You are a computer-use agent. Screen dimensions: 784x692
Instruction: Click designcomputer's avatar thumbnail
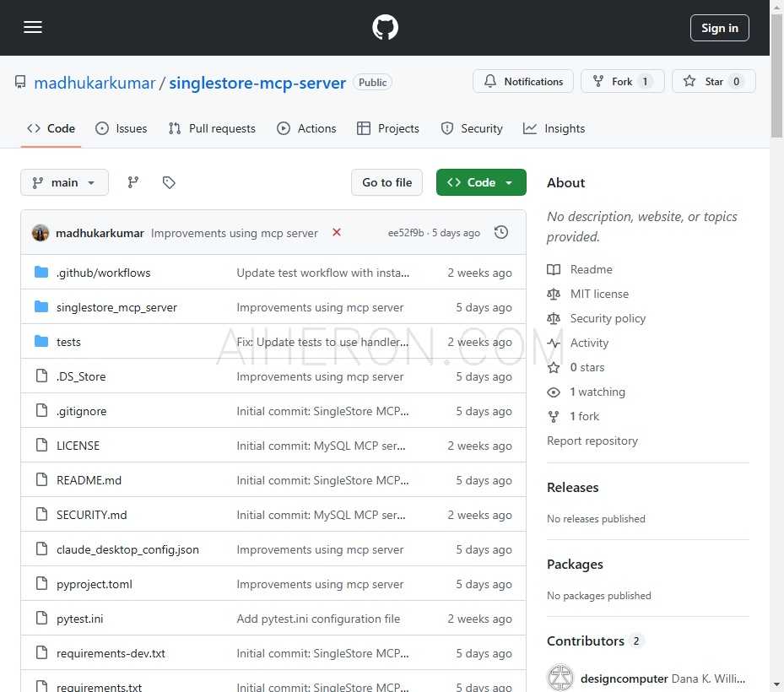click(x=560, y=678)
